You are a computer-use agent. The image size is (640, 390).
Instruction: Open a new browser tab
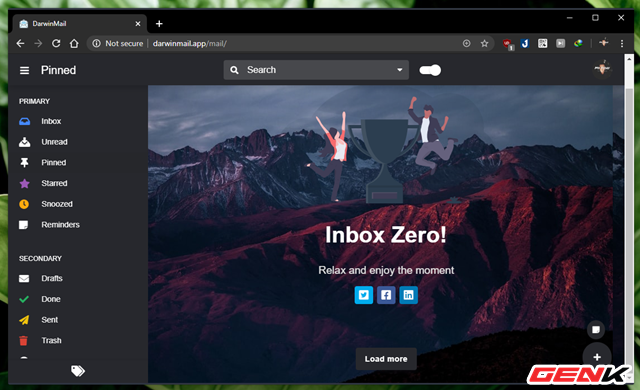pos(159,24)
